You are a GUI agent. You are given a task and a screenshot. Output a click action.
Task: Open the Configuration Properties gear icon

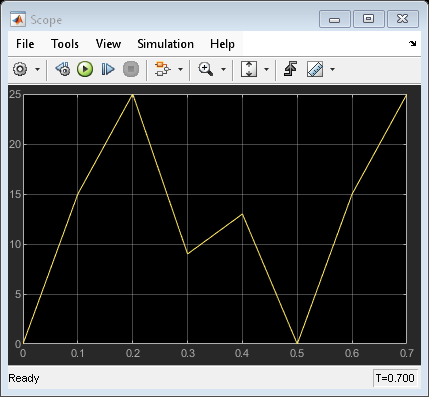click(x=20, y=69)
